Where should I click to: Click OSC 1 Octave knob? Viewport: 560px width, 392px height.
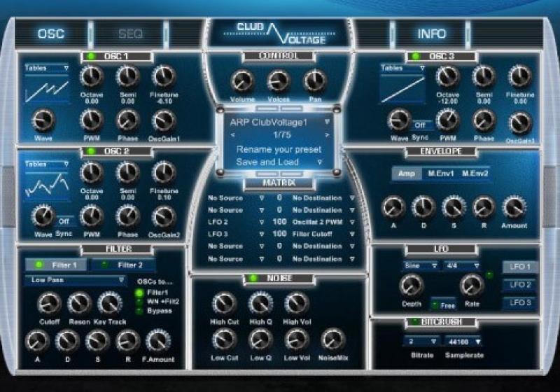click(92, 76)
